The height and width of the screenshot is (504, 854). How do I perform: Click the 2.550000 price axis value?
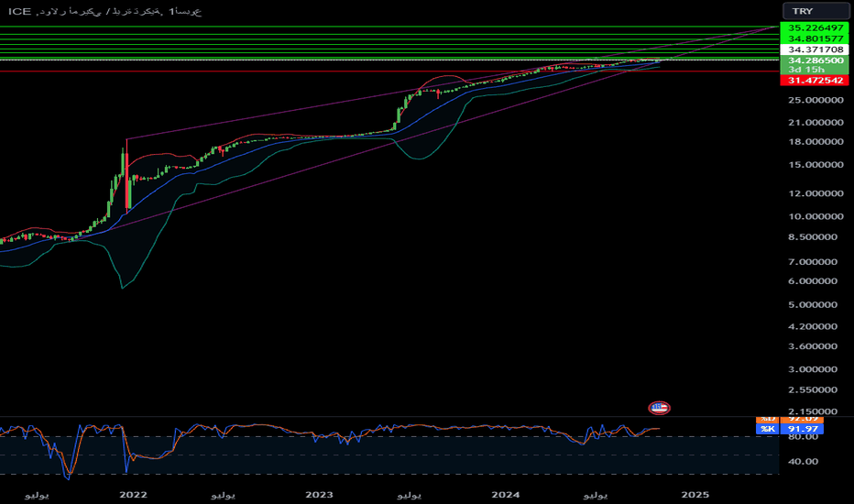coord(813,389)
